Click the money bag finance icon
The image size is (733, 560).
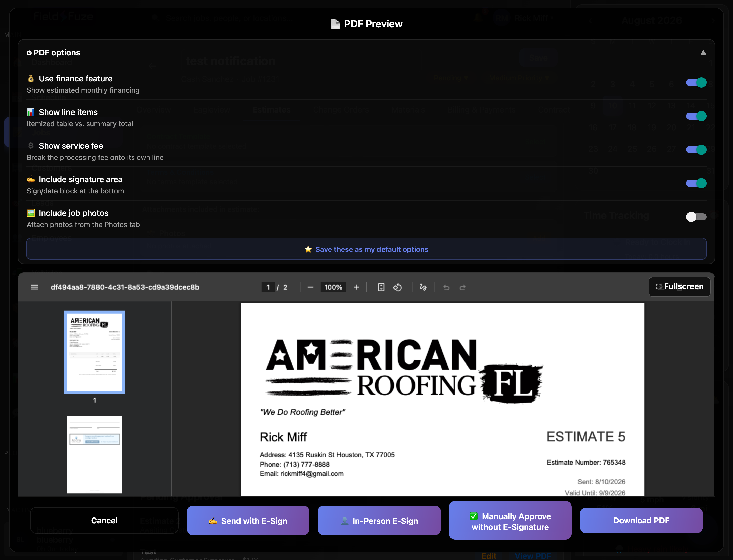pos(31,78)
